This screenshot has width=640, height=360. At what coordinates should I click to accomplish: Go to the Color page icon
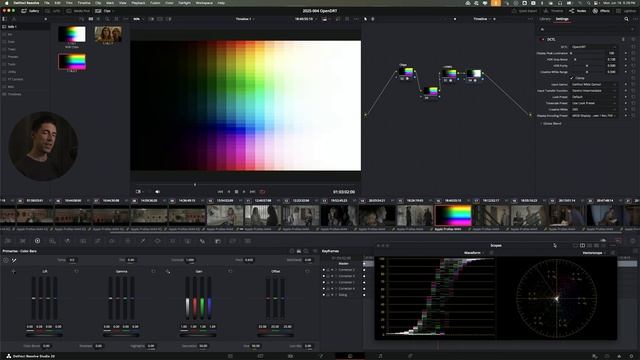350,356
